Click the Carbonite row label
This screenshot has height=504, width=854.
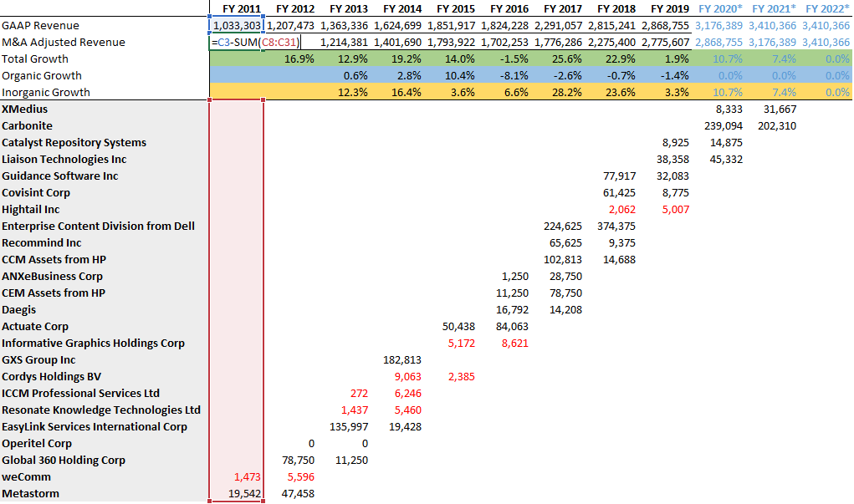[x=28, y=125]
